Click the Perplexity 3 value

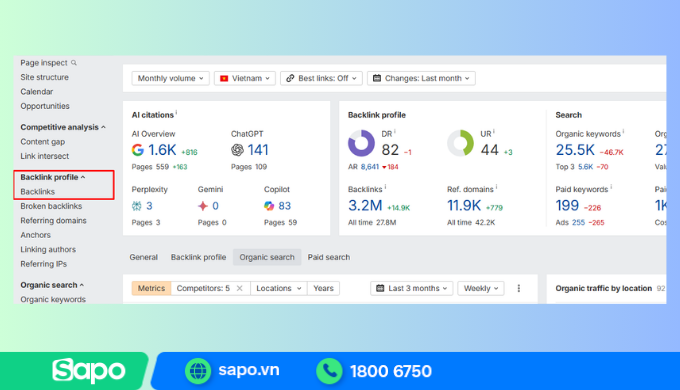coord(149,206)
